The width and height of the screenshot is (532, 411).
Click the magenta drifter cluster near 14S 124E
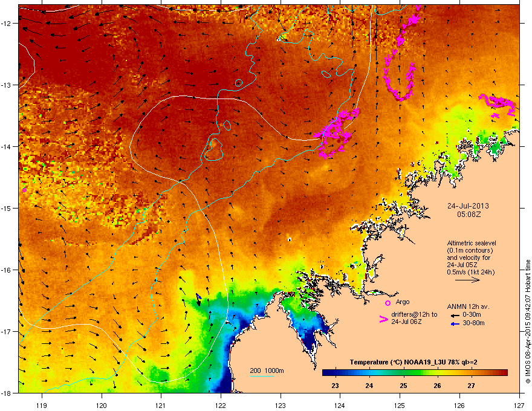(336, 132)
